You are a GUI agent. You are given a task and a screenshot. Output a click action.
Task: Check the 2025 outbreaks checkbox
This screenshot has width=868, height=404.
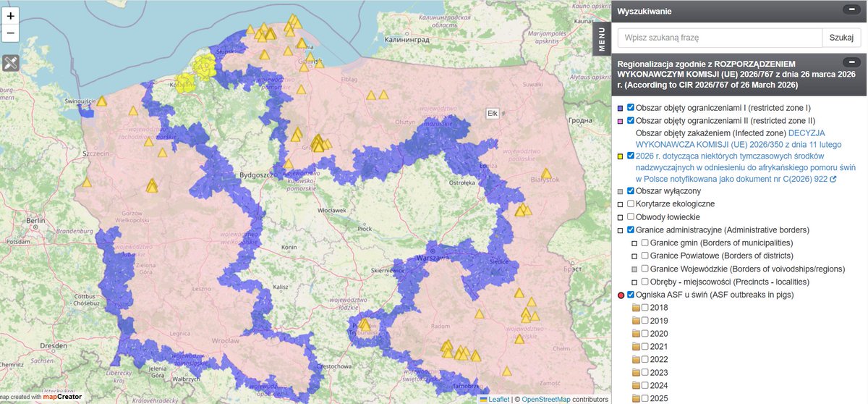pos(645,398)
